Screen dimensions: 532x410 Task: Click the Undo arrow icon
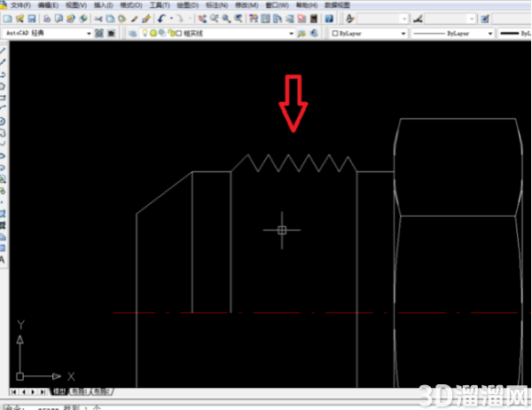pyautogui.click(x=162, y=19)
